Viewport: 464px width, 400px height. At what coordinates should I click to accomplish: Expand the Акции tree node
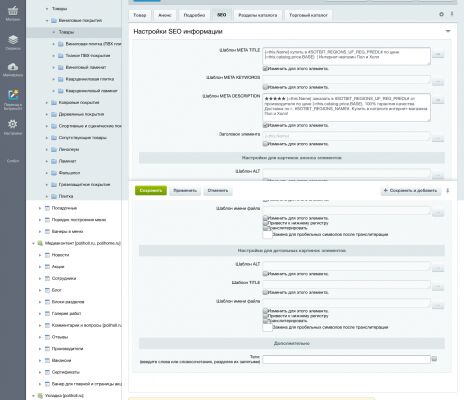[x=40, y=267]
